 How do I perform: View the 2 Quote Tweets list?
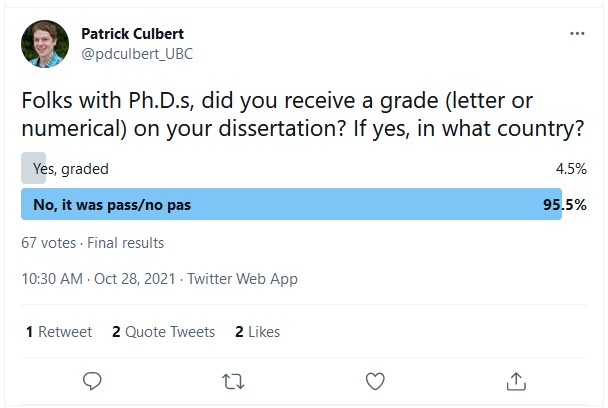[x=163, y=332]
